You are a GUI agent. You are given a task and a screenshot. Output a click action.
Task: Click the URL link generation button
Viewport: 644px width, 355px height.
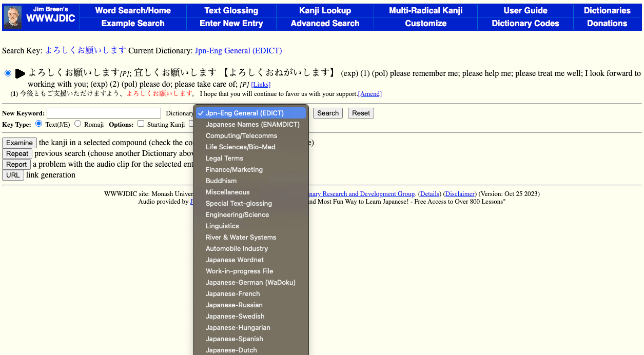pos(13,175)
